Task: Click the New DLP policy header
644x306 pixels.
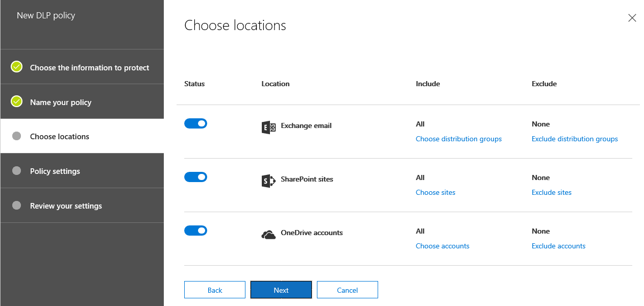Action: tap(46, 15)
